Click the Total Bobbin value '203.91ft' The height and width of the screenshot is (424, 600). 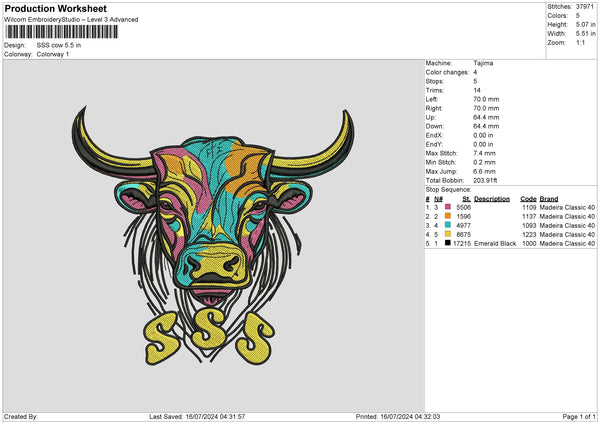pos(485,180)
